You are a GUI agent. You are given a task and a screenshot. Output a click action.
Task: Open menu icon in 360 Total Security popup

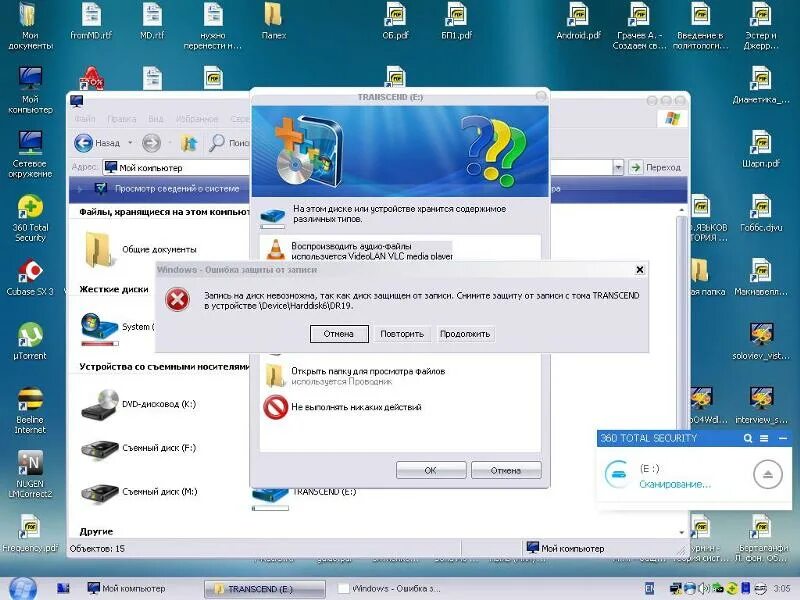tap(764, 438)
